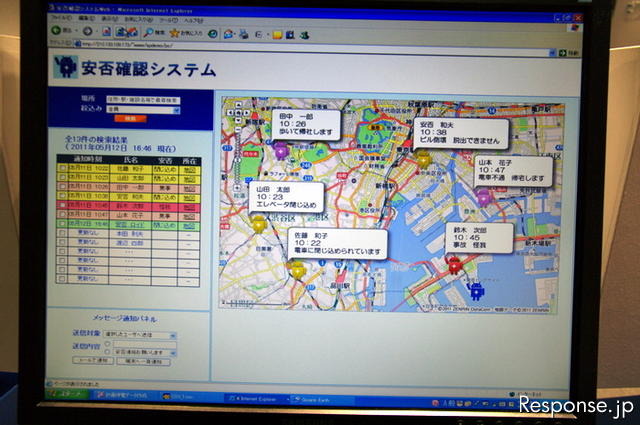Click the free-text message input field
Image resolution: width=640 pixels, height=425 pixels.
click(x=144, y=345)
